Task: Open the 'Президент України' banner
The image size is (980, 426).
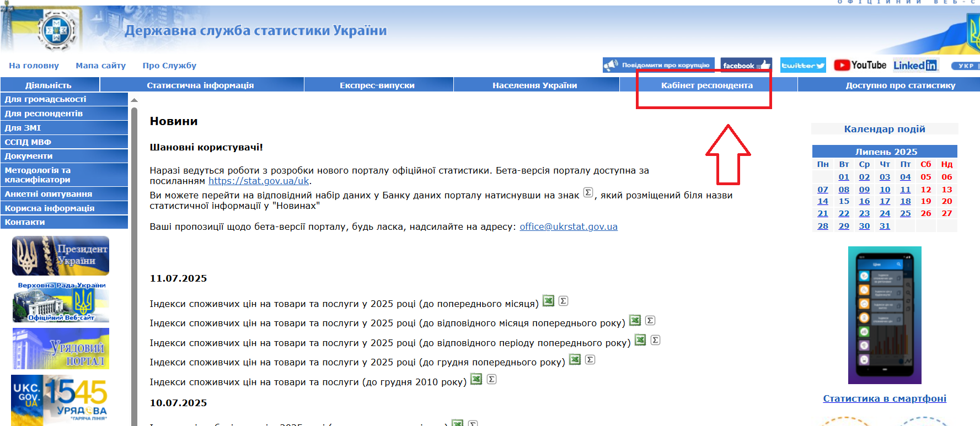Action: (61, 256)
